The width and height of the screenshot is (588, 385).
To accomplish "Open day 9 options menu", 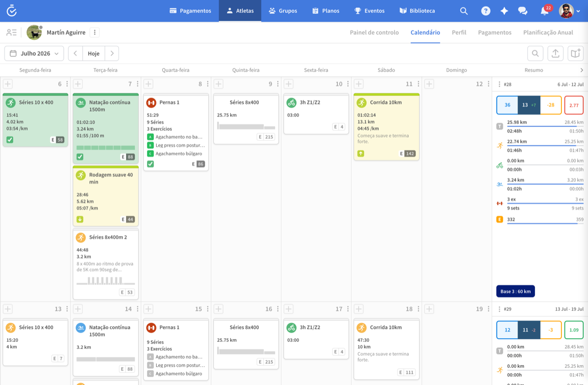I will click(278, 84).
